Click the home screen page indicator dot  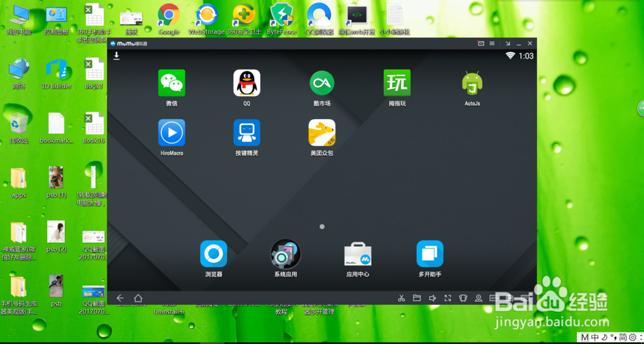[x=322, y=227]
